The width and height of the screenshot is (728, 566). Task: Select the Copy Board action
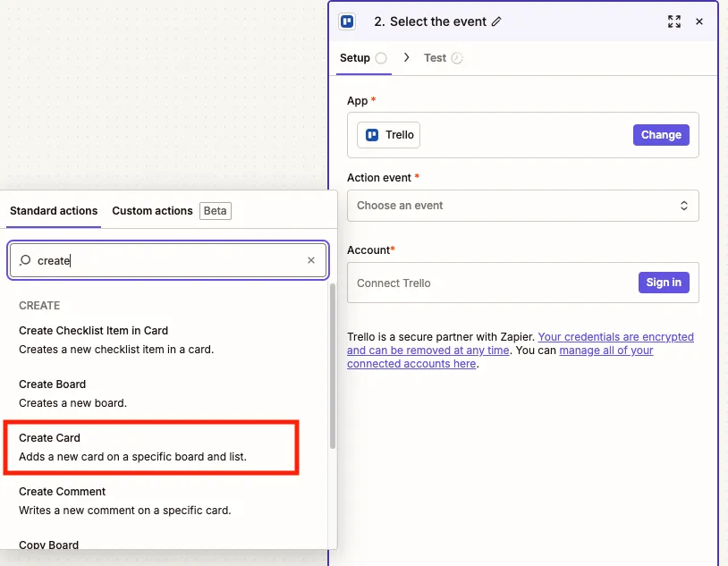[x=49, y=545]
